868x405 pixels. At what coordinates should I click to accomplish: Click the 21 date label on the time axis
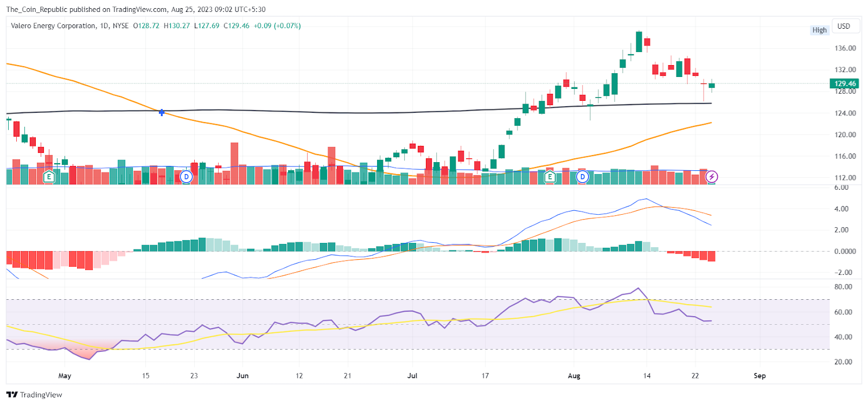[348, 376]
